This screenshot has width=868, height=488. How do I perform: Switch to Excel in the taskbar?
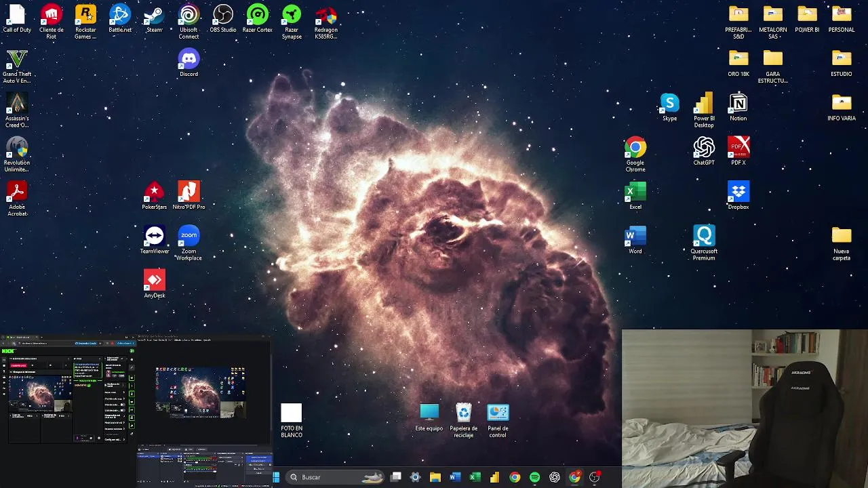coord(475,477)
